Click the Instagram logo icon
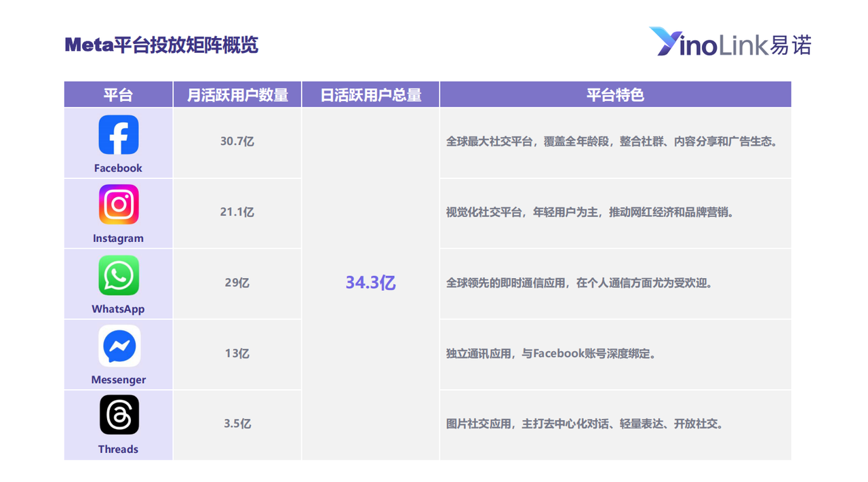Screen dimensions: 868x482 119,205
